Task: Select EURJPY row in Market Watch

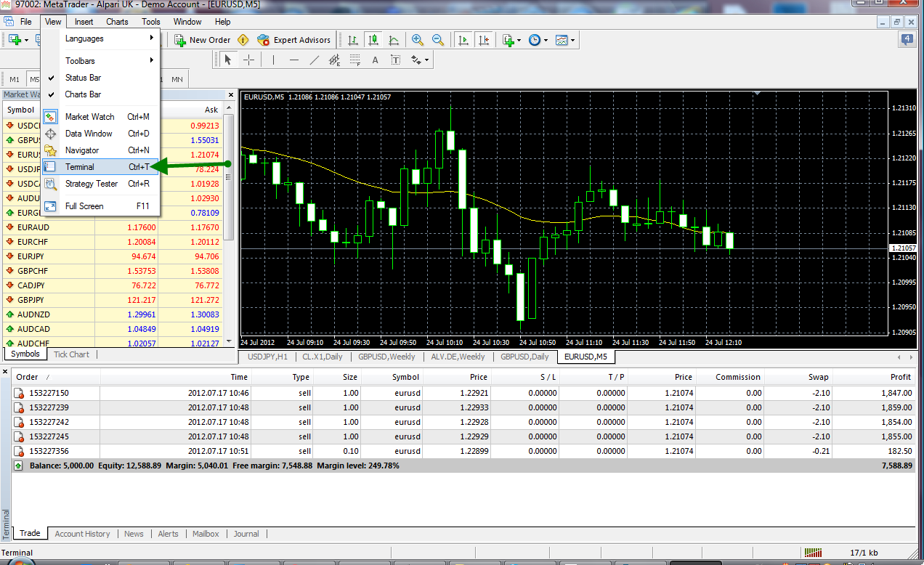Action: click(x=113, y=256)
